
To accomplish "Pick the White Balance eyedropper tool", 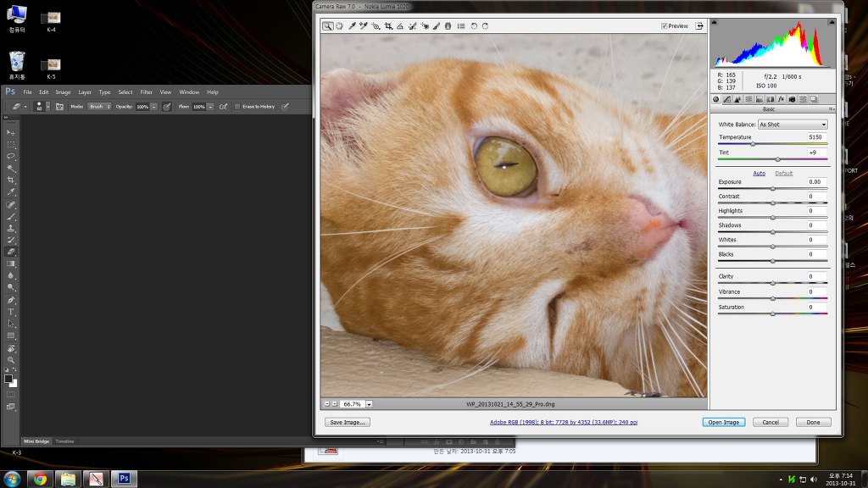I will point(352,26).
